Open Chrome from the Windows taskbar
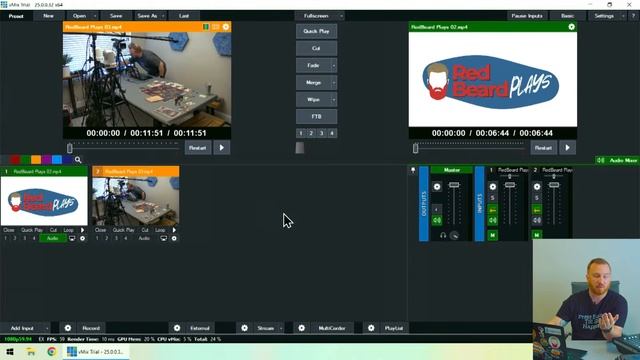This screenshot has height=360, width=640. 51,352
